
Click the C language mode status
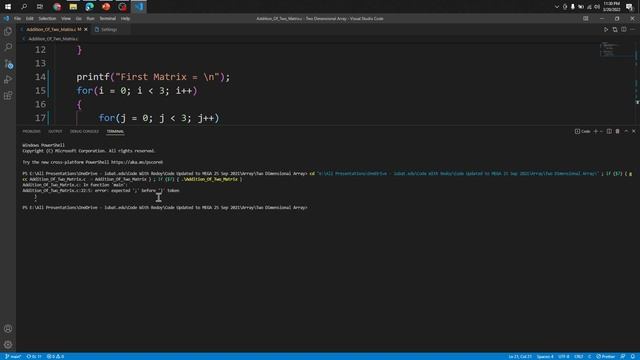589,356
